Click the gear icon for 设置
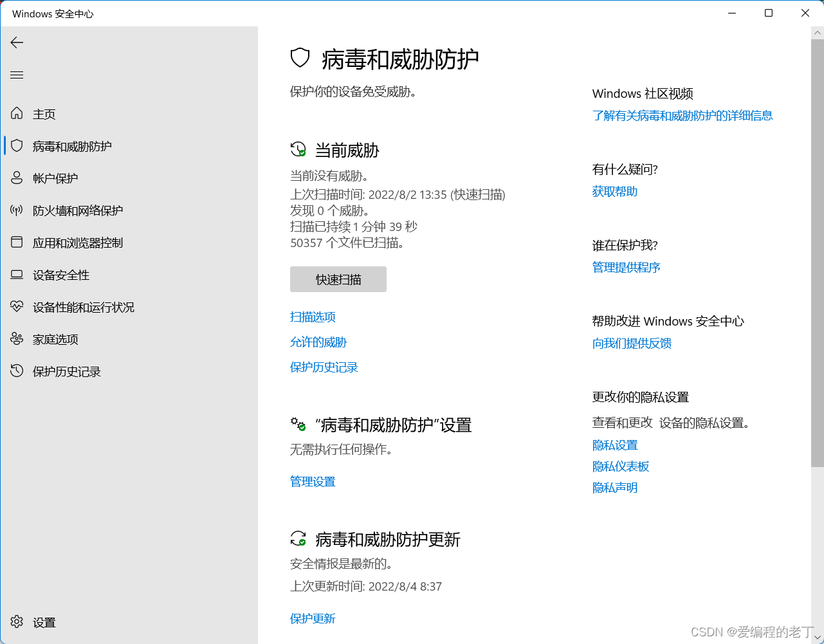Viewport: 824px width, 644px height. [17, 622]
